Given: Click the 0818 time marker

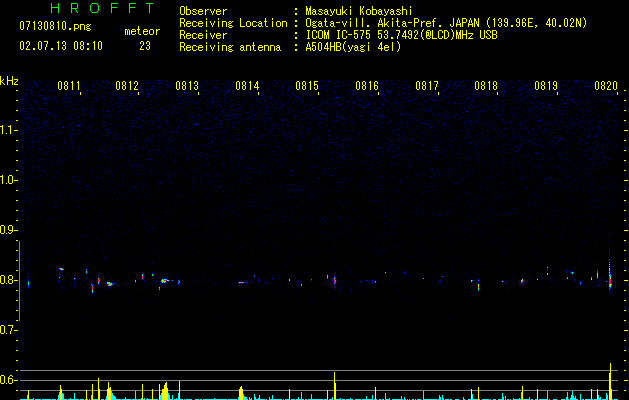Looking at the screenshot, I should pyautogui.click(x=486, y=86).
